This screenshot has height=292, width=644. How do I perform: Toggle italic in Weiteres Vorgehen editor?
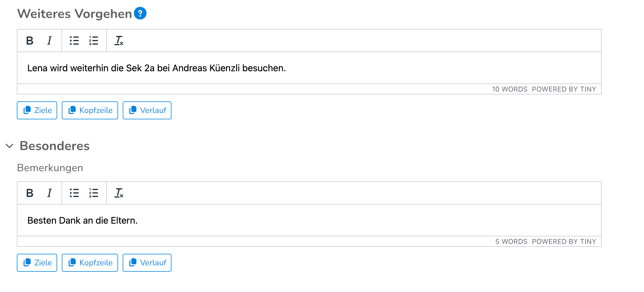point(49,41)
